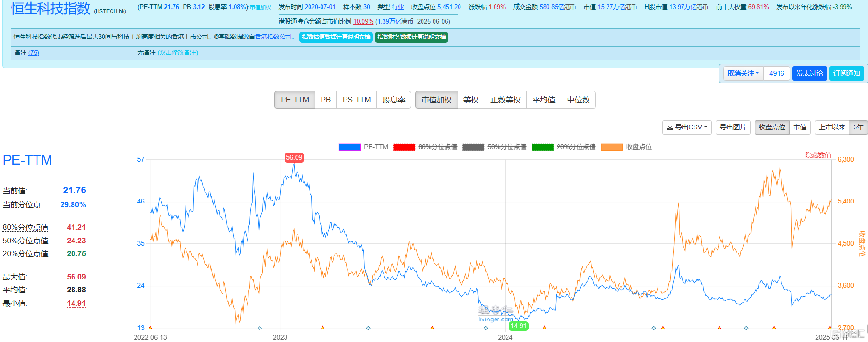Screen dimensions: 868x342
Task: Click the 恒生科技指数 title
Action: [50, 9]
